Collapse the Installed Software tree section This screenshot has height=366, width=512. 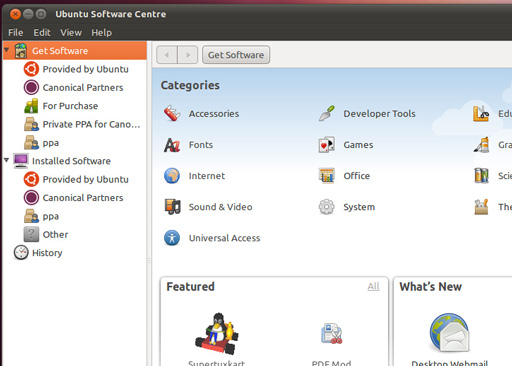pyautogui.click(x=6, y=160)
